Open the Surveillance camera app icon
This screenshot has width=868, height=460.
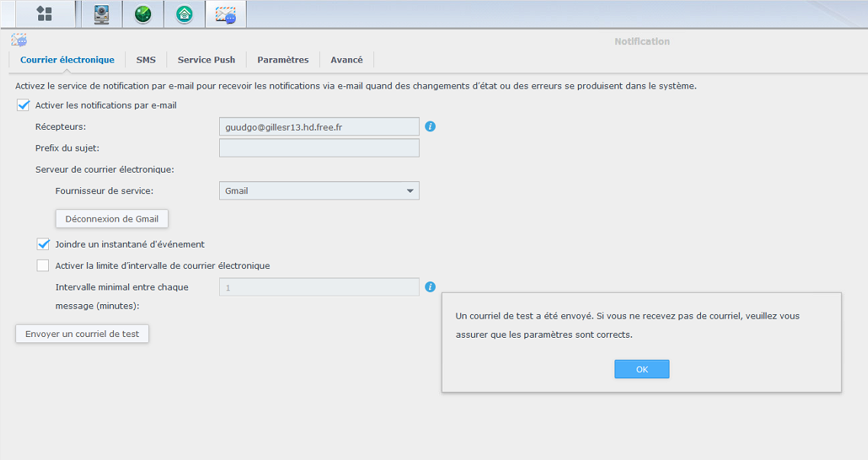coord(102,14)
